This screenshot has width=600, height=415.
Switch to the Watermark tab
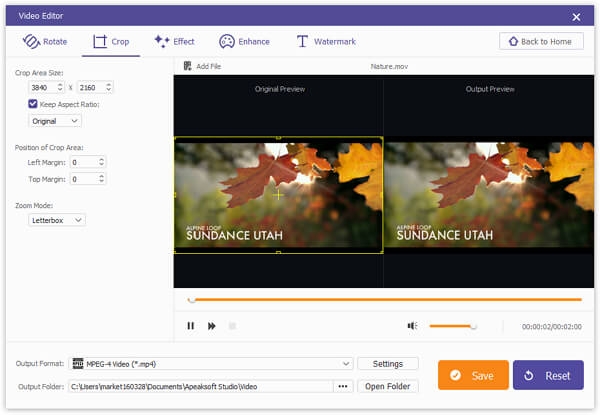(326, 41)
